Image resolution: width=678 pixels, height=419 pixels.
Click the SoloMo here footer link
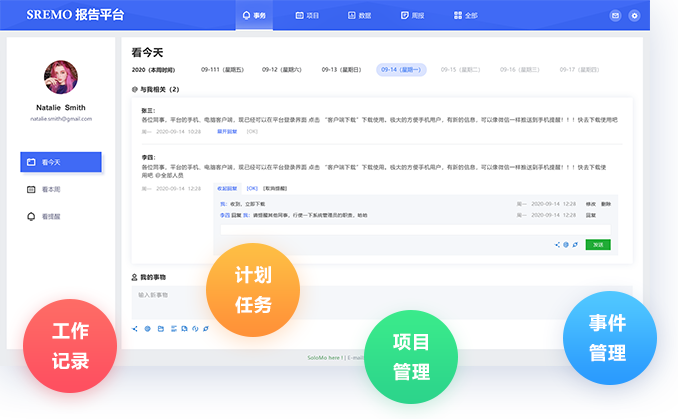pos(325,358)
